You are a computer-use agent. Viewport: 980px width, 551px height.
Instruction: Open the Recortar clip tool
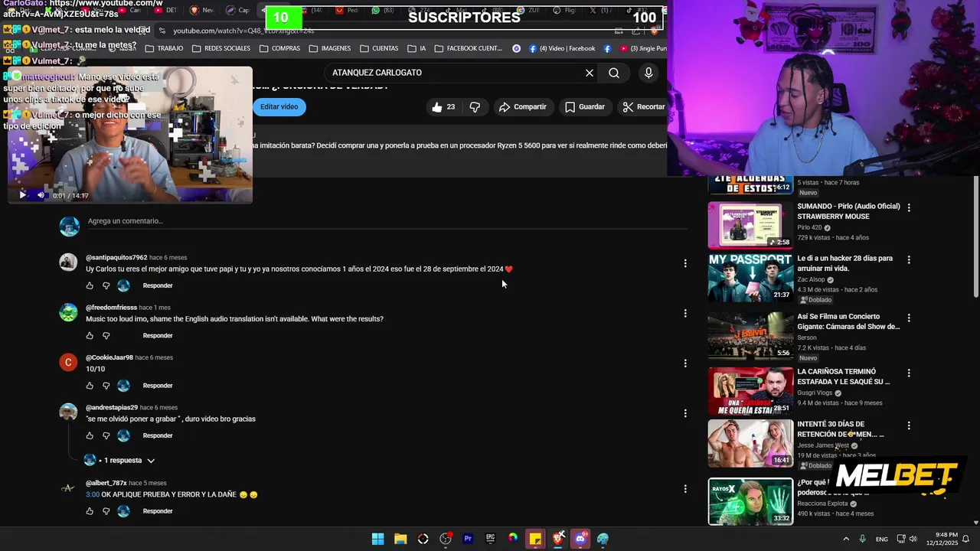click(643, 107)
